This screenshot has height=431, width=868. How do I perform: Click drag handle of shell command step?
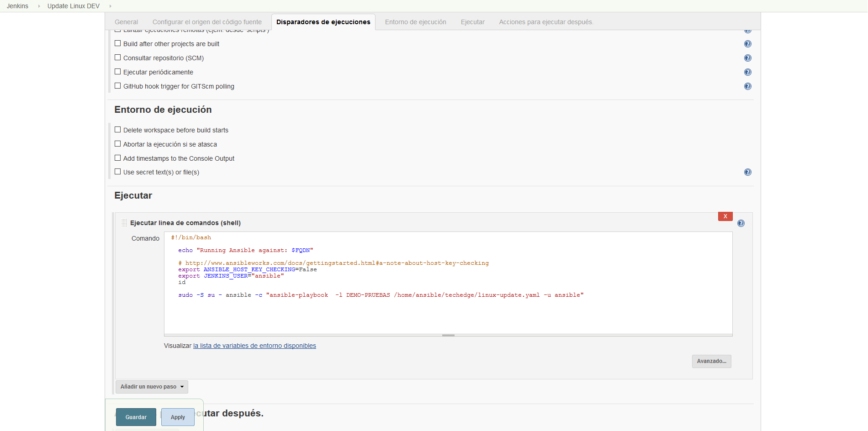coord(124,223)
